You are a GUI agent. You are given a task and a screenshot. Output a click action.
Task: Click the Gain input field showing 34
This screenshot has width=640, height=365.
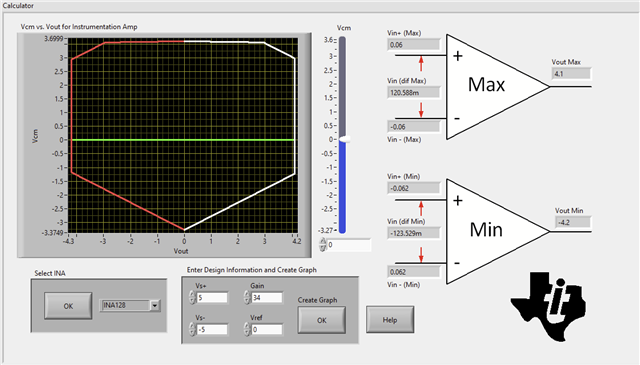[x=267, y=298]
